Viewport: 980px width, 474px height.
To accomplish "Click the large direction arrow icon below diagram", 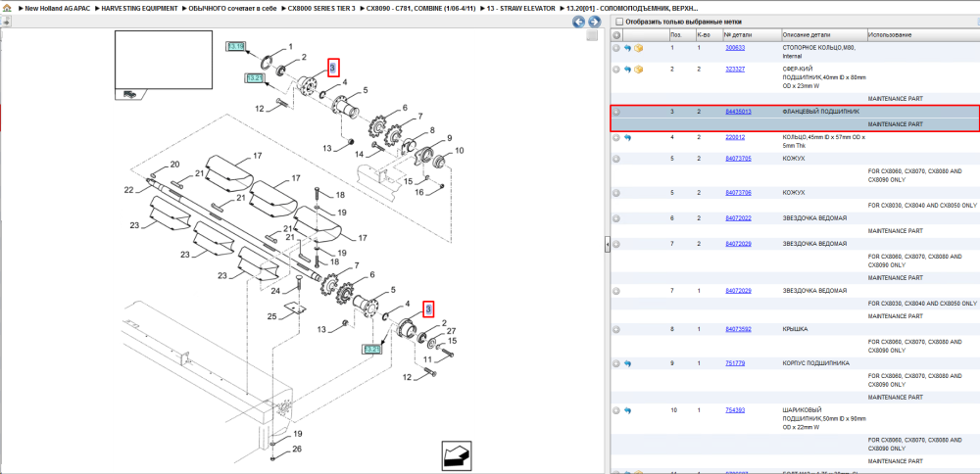I will [456, 455].
